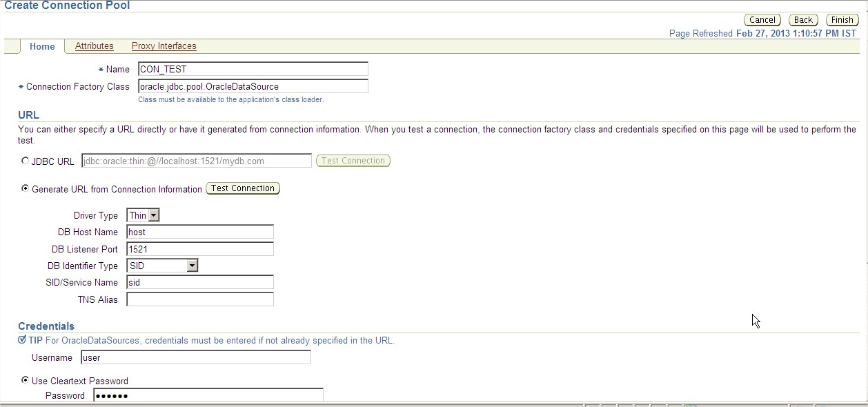The width and height of the screenshot is (868, 407).
Task: Click the connection pool Name field
Action: click(x=253, y=69)
